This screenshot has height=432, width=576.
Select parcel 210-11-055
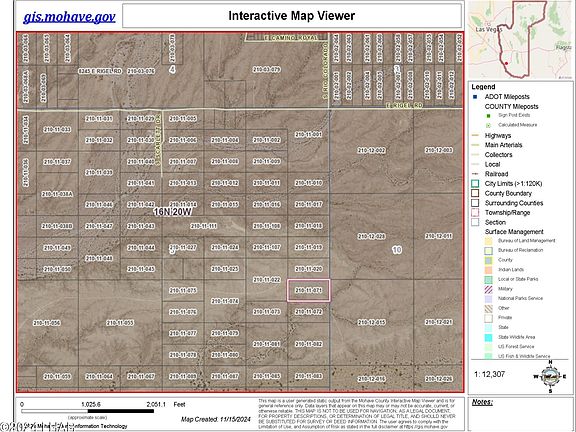coord(120,323)
